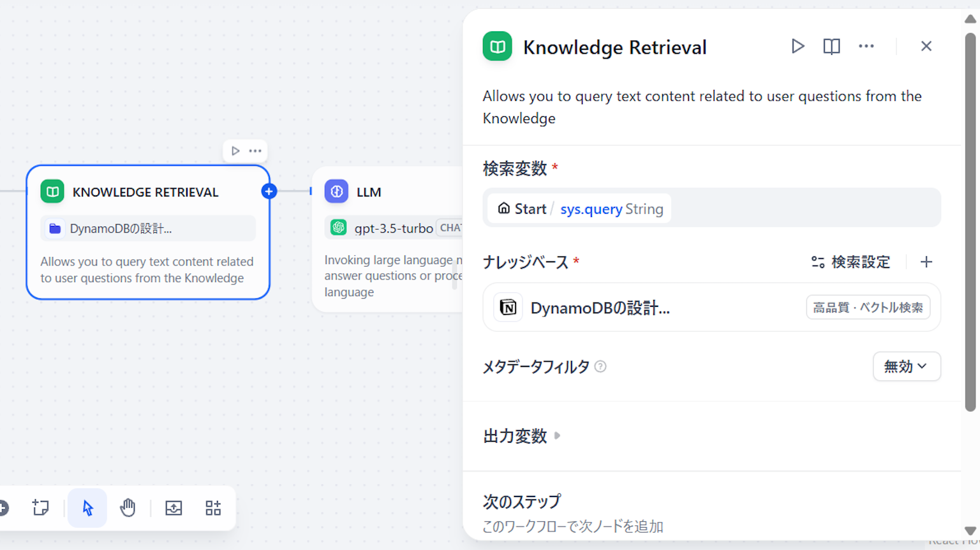The image size is (980, 550).
Task: Click the panel's vertical scrollbar thumb
Action: [x=970, y=222]
